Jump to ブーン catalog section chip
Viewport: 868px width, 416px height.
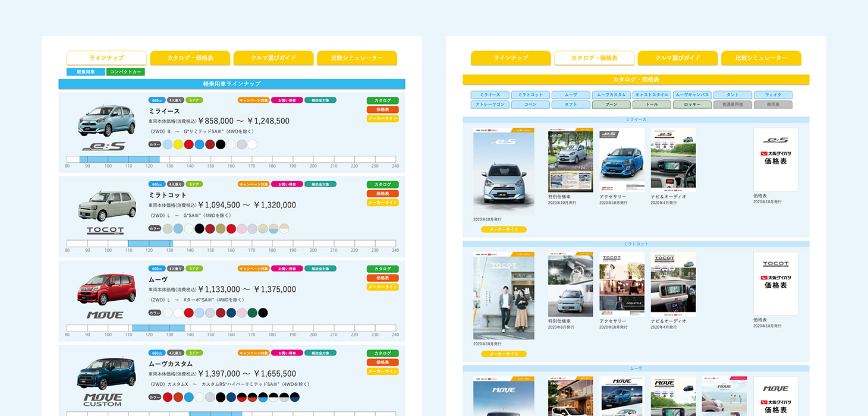(x=611, y=105)
